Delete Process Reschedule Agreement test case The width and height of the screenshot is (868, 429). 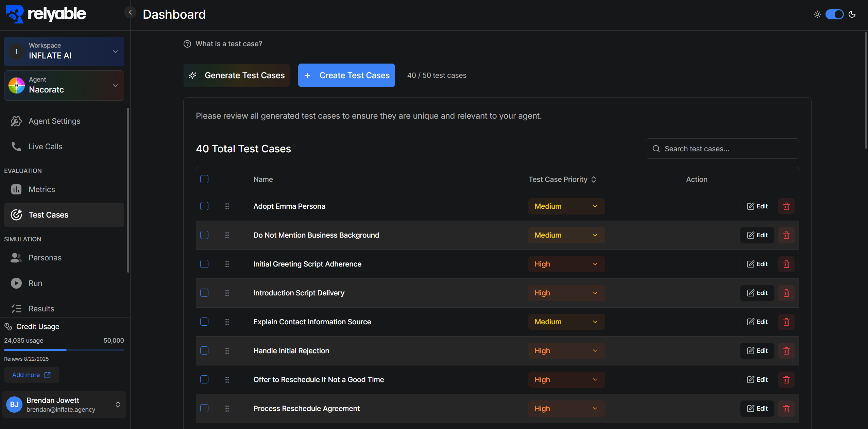(786, 409)
